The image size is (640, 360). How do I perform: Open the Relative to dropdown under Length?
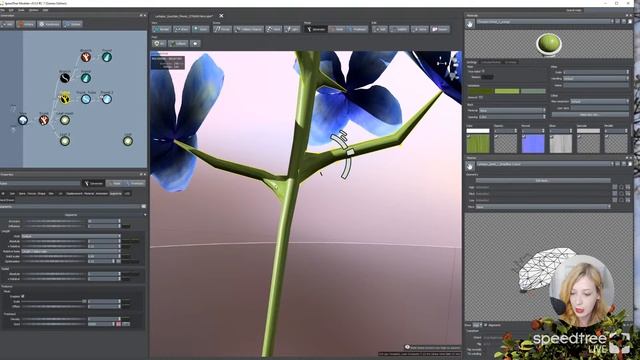(x=71, y=251)
